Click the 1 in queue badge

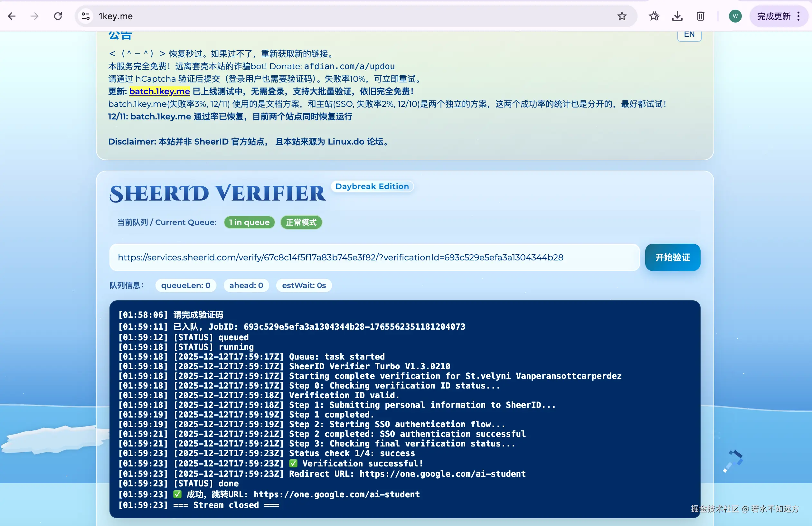point(249,222)
